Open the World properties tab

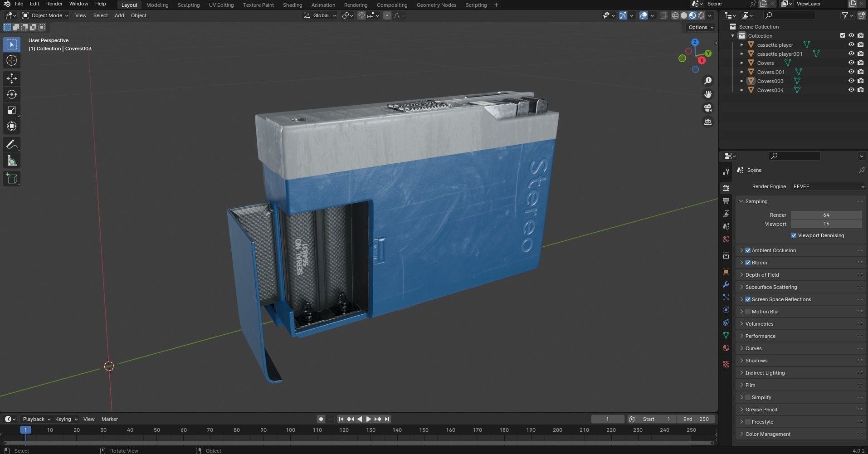click(x=726, y=239)
